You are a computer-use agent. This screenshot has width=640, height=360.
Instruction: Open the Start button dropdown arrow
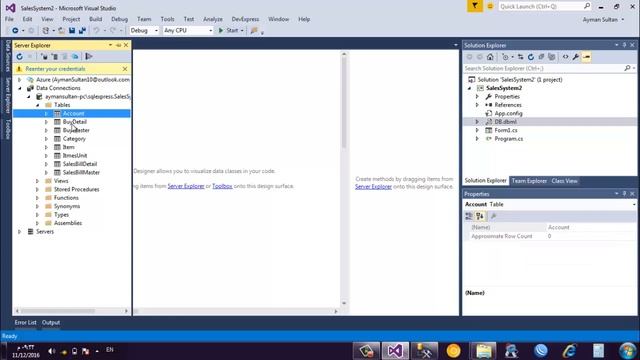(242, 31)
